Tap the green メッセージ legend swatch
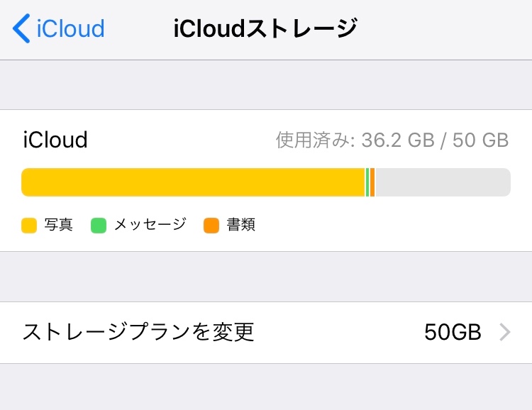This screenshot has width=532, height=410. (x=99, y=226)
